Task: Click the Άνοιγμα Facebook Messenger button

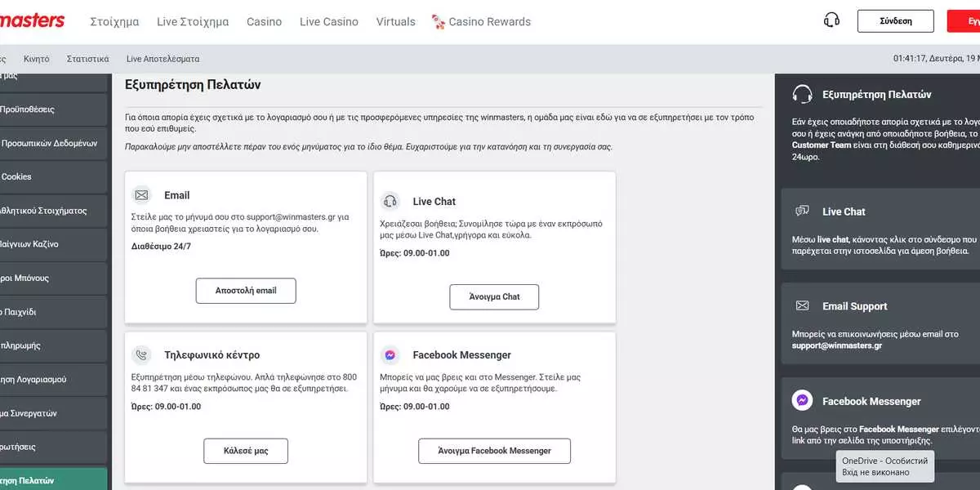Action: click(494, 451)
